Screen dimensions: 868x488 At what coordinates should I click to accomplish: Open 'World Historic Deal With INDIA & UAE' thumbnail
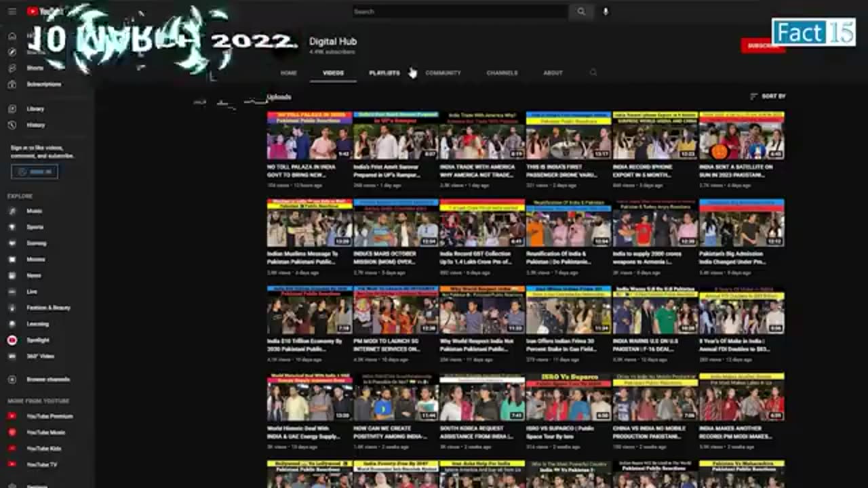[310, 397]
